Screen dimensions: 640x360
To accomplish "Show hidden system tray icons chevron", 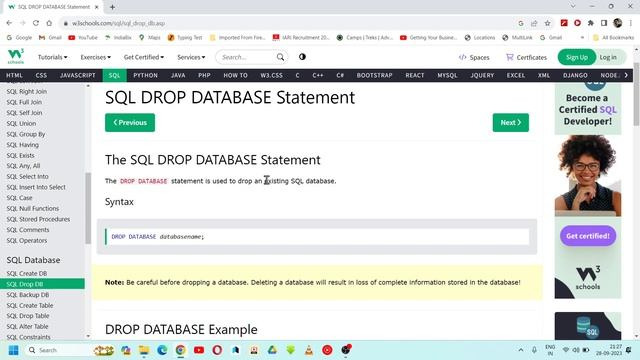I will pos(521,350).
